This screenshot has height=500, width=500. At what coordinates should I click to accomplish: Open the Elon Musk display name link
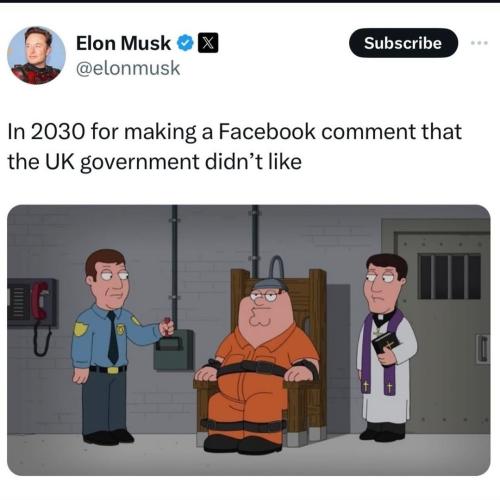(123, 43)
